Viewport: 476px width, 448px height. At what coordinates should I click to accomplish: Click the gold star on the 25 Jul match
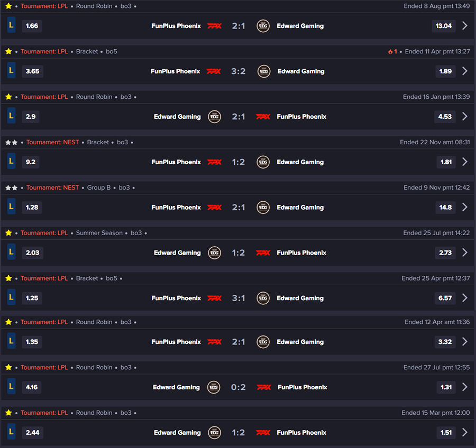[8, 233]
